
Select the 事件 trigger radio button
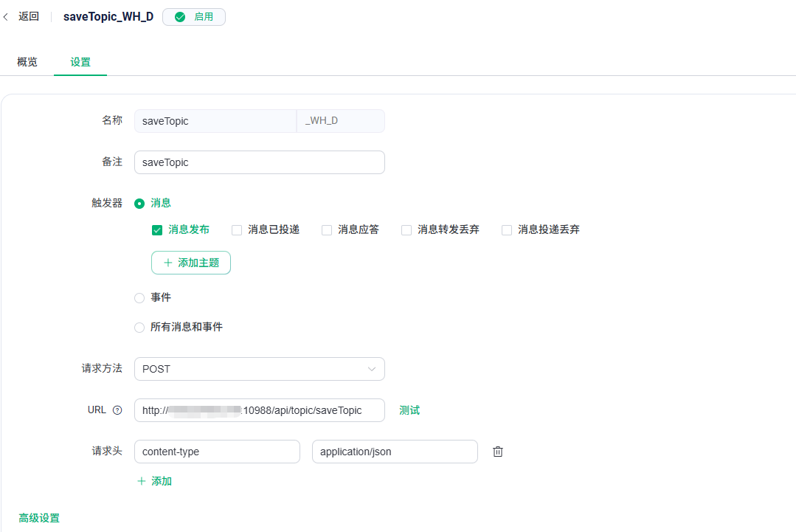click(x=139, y=298)
